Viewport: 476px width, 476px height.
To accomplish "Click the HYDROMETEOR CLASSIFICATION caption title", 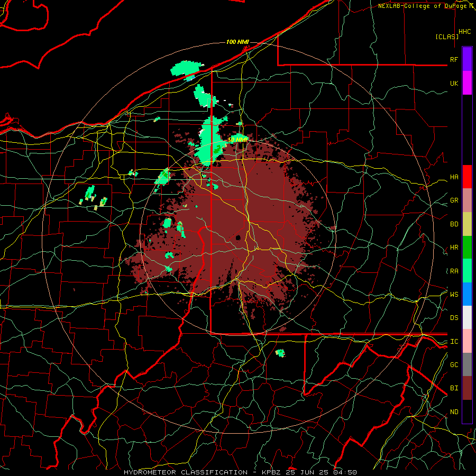I will [x=186, y=472].
